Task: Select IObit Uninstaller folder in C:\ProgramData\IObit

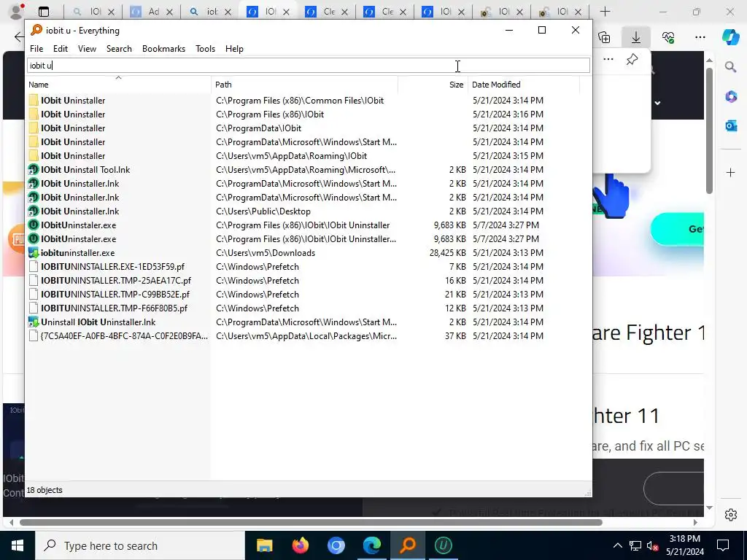Action: 73,128
